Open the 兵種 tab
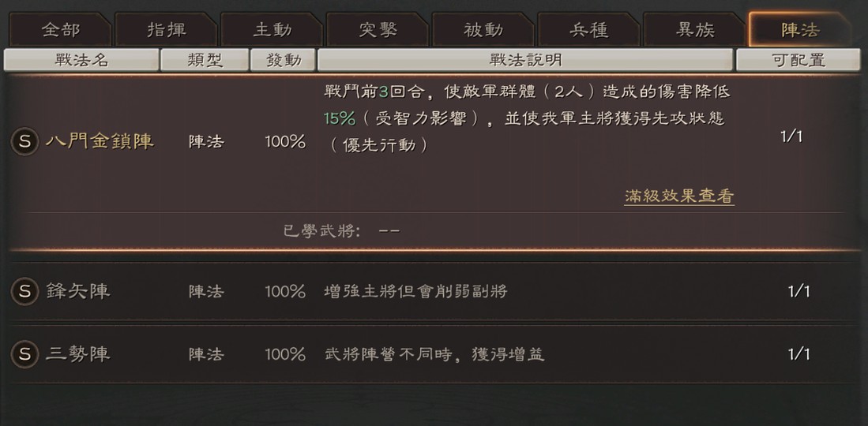 pos(589,30)
